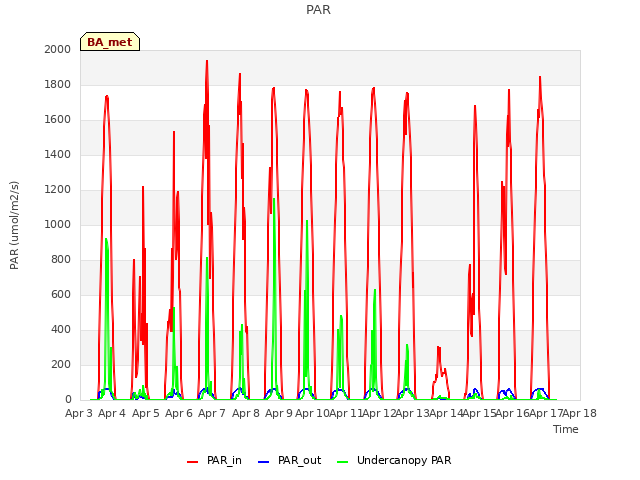The height and width of the screenshot is (480, 640).
Task: Click the 0 y-axis tick label
Action: pyautogui.click(x=68, y=400)
